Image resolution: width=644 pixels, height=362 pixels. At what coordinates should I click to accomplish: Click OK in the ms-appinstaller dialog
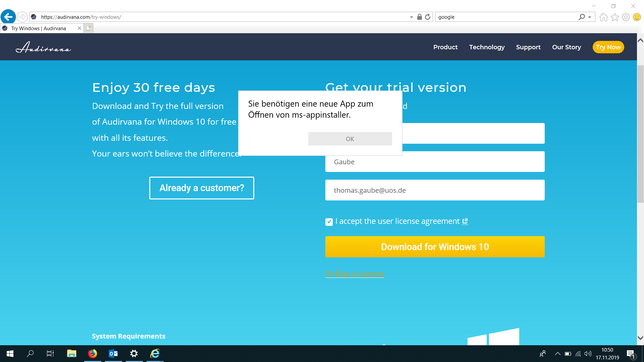350,139
